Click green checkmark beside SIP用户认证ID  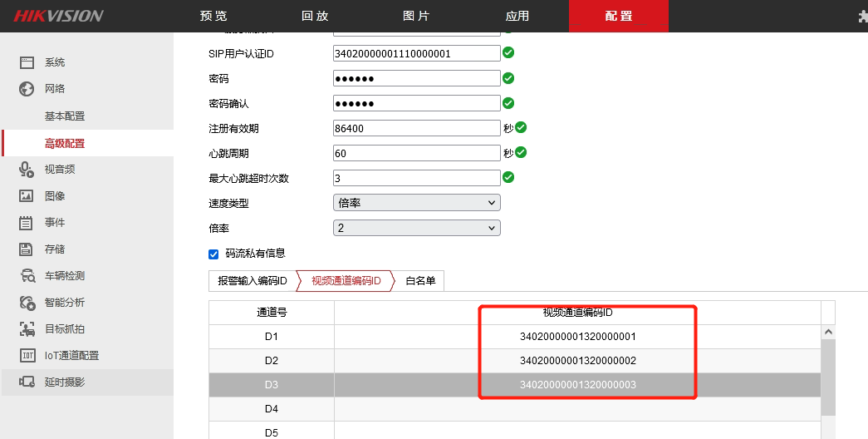tap(508, 52)
